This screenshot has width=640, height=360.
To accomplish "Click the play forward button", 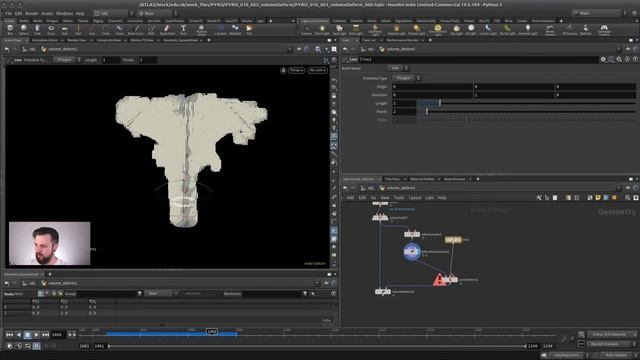I will 36,335.
